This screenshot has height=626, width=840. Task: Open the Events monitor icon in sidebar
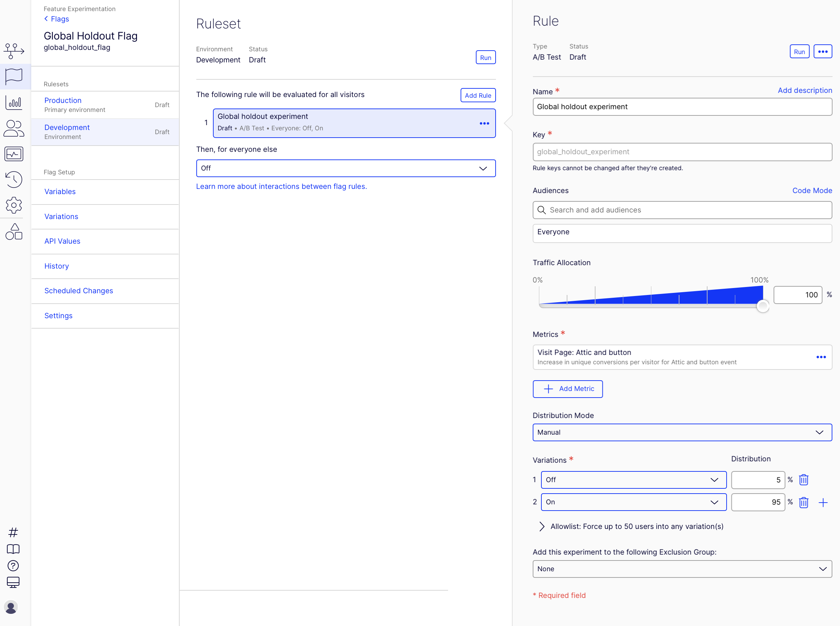click(x=14, y=154)
